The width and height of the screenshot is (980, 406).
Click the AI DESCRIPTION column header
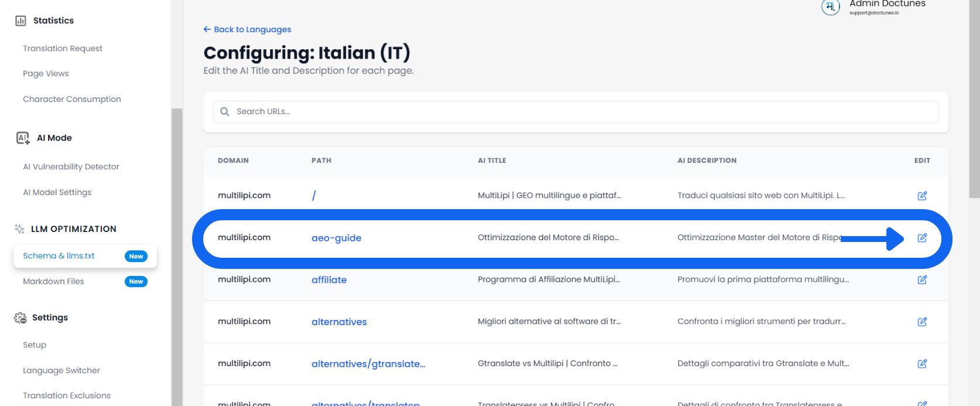click(707, 161)
